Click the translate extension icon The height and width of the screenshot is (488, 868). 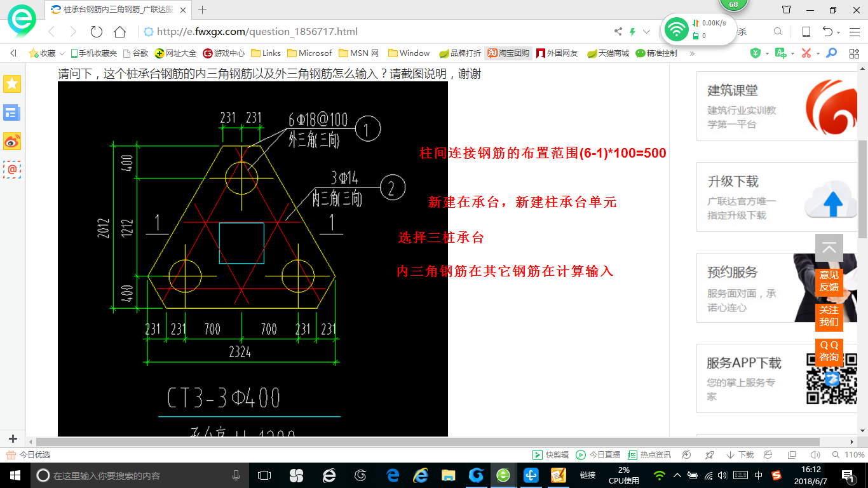point(781,53)
